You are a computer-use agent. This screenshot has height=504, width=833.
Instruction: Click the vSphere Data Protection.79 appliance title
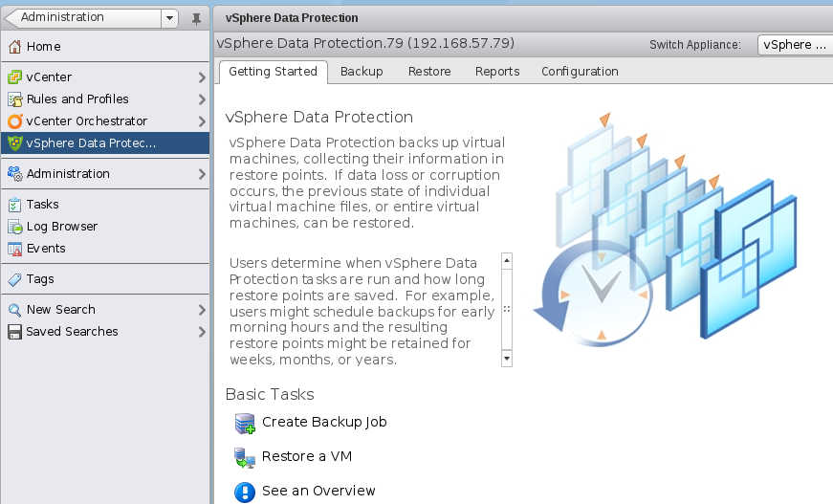coord(365,44)
